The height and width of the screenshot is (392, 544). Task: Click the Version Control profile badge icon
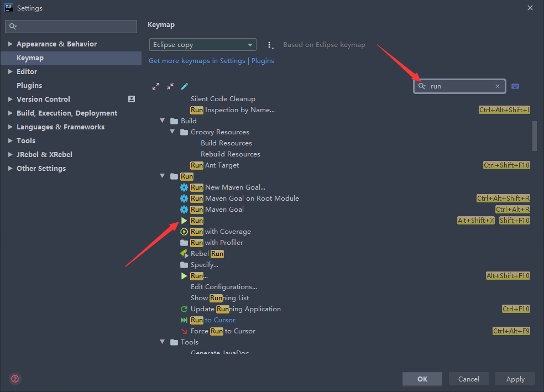pos(132,99)
